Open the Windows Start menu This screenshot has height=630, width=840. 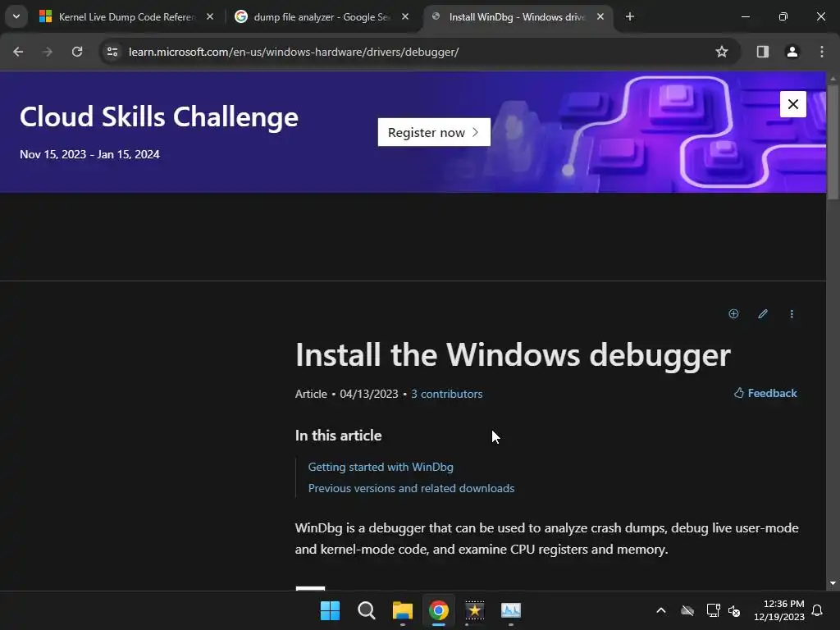pos(330,610)
